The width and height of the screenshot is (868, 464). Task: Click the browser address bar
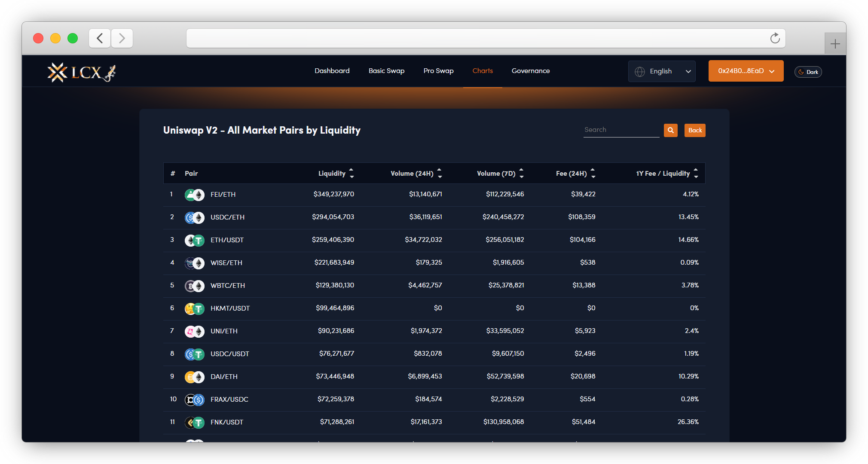click(x=486, y=38)
